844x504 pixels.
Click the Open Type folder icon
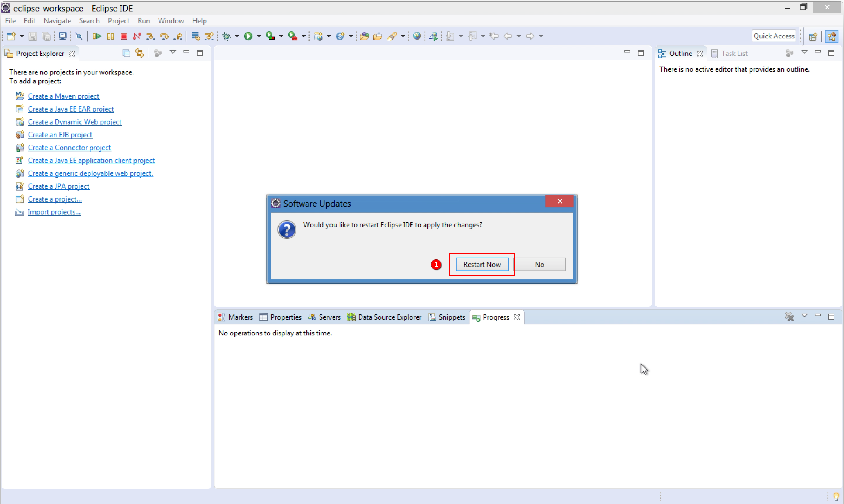tap(364, 36)
